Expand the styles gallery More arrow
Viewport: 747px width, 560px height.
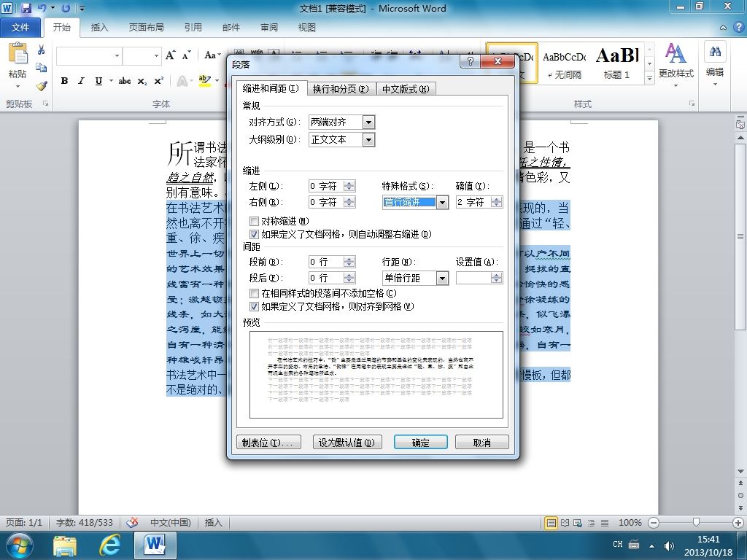(649, 78)
